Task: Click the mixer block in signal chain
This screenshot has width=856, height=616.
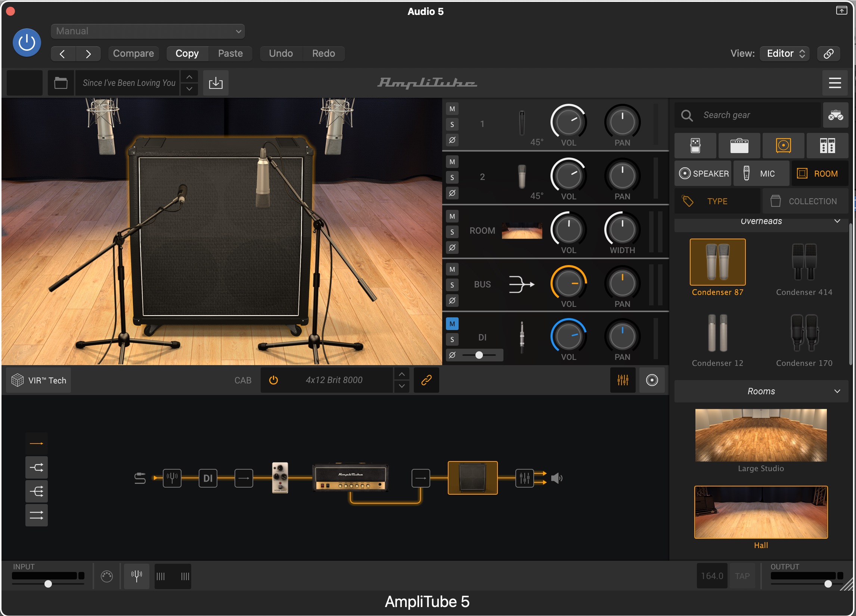Action: click(x=525, y=478)
